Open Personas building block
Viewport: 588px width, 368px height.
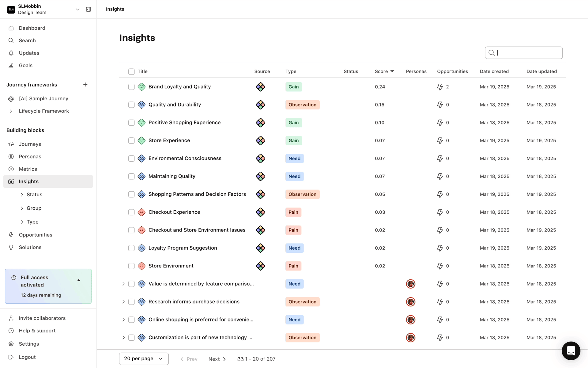[30, 156]
